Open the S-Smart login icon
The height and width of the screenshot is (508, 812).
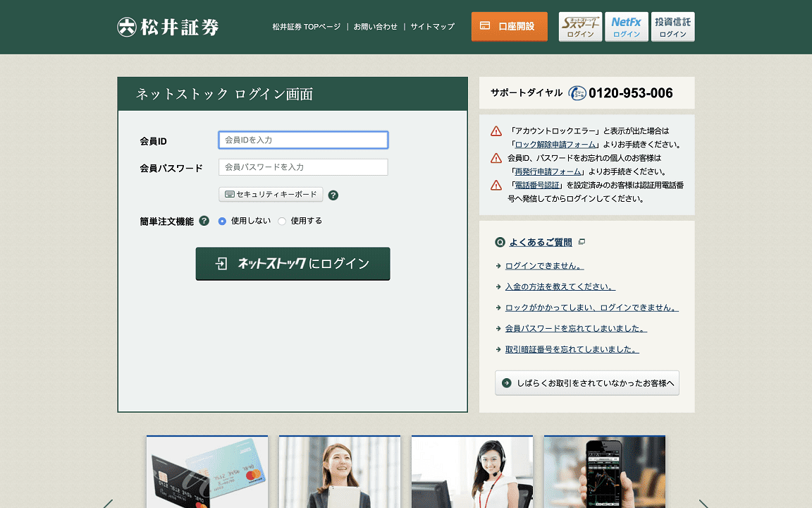(x=580, y=27)
